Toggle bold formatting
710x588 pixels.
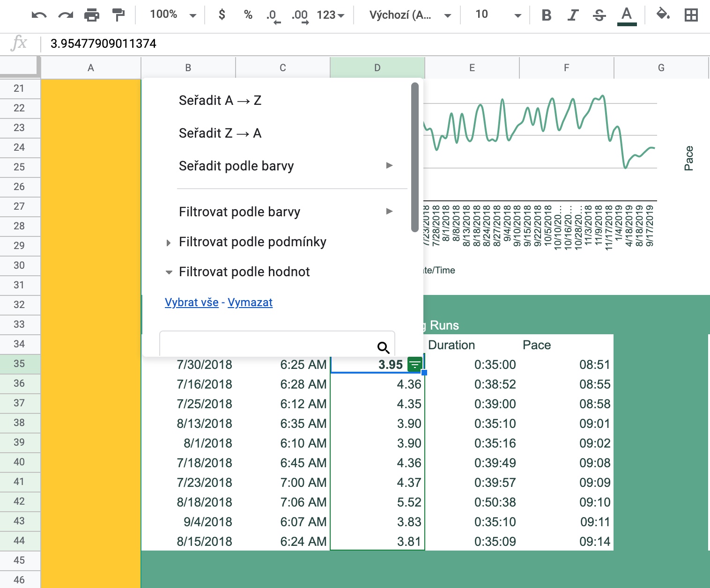[x=546, y=15]
